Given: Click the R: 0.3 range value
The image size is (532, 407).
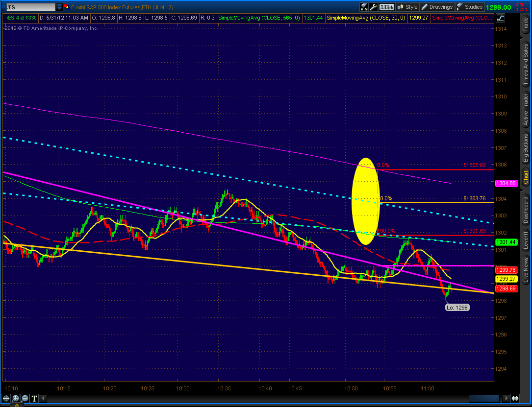Looking at the screenshot, I should point(207,18).
